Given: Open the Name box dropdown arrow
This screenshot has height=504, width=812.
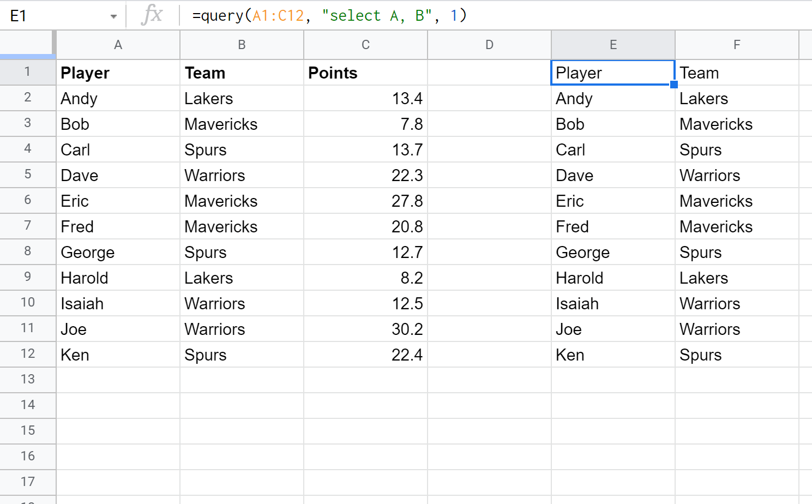Looking at the screenshot, I should [113, 16].
